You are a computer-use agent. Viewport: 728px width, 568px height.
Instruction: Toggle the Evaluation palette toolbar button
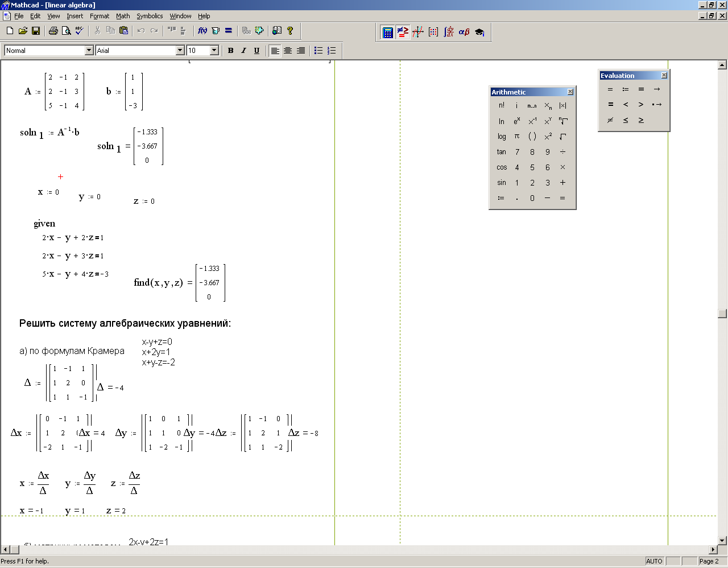(403, 32)
